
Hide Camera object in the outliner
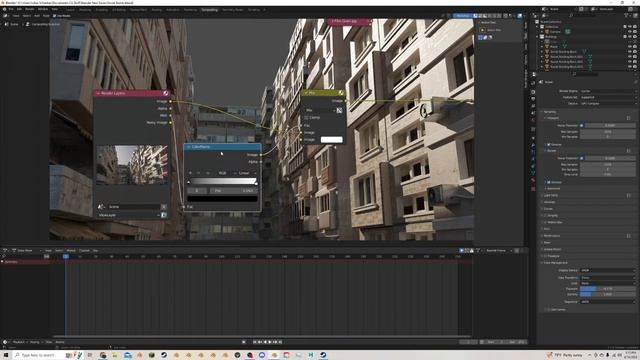point(629,31)
